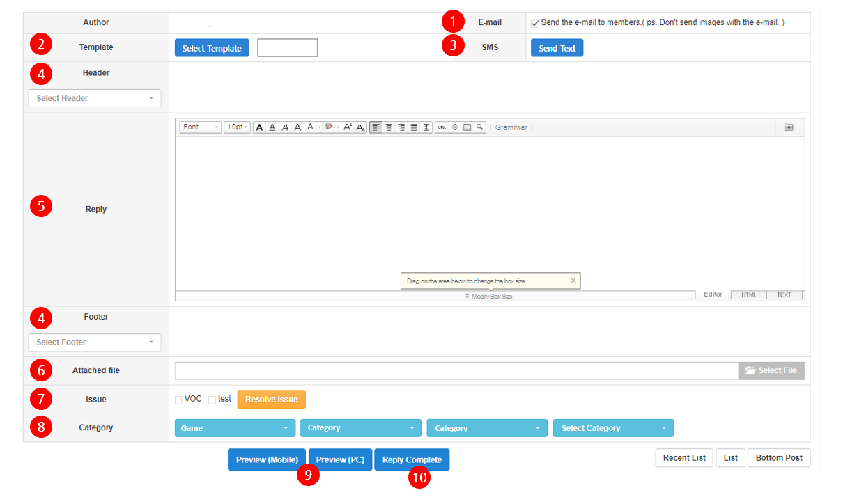Open the 10pt font size dropdown

click(x=237, y=127)
